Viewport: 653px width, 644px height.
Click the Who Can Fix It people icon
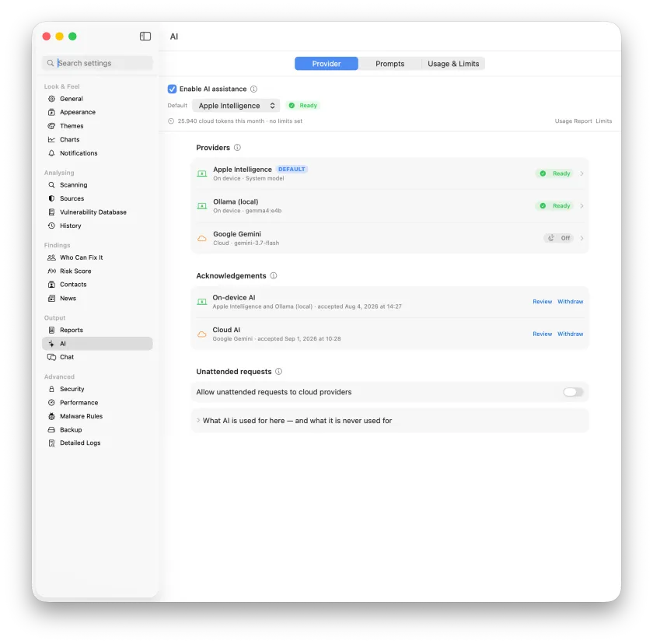tap(51, 257)
